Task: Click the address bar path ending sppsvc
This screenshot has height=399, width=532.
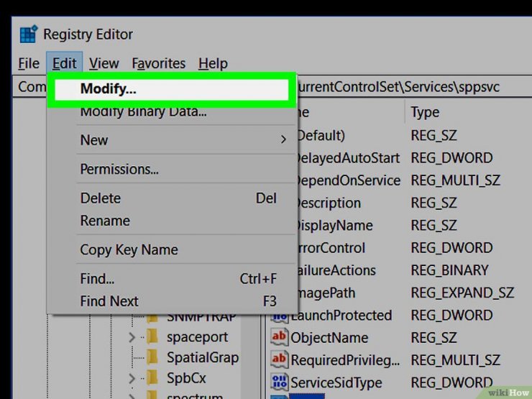Action: pyautogui.click(x=398, y=87)
